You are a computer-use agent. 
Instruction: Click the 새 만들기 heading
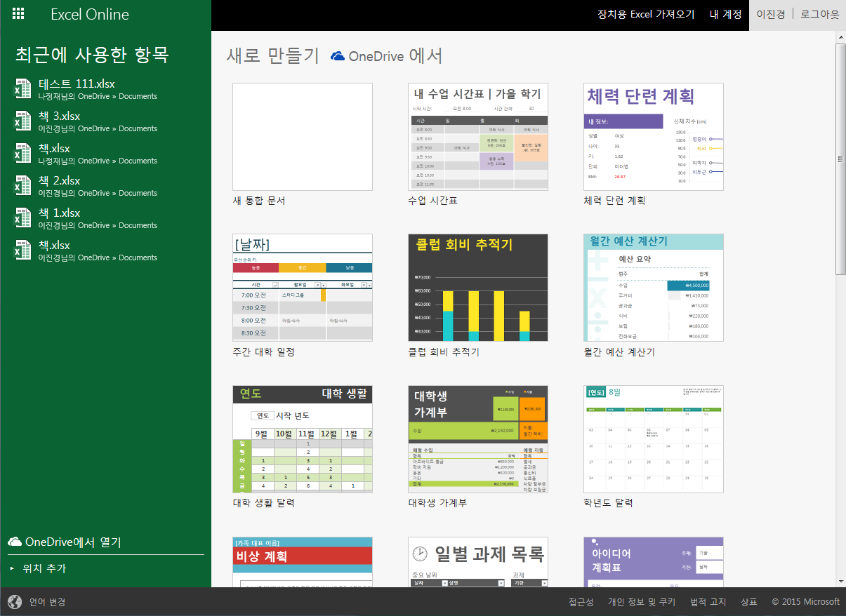click(x=272, y=56)
